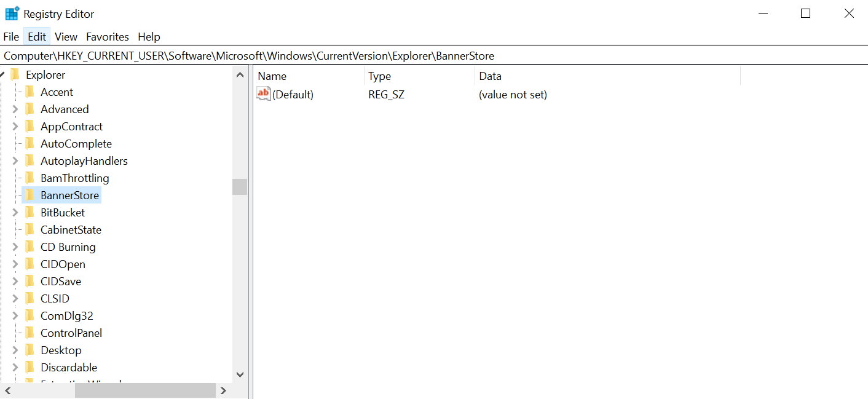Open the View menu
The width and height of the screenshot is (868, 399).
tap(66, 37)
